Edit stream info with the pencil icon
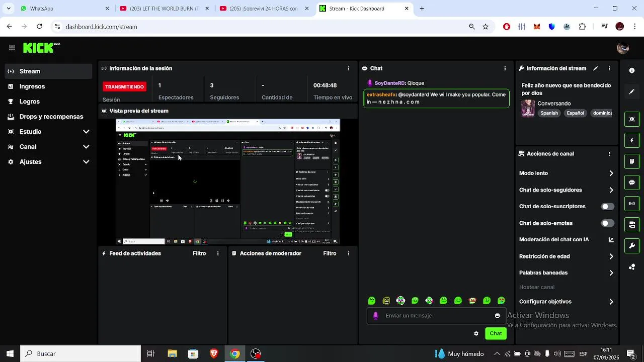 [596, 68]
